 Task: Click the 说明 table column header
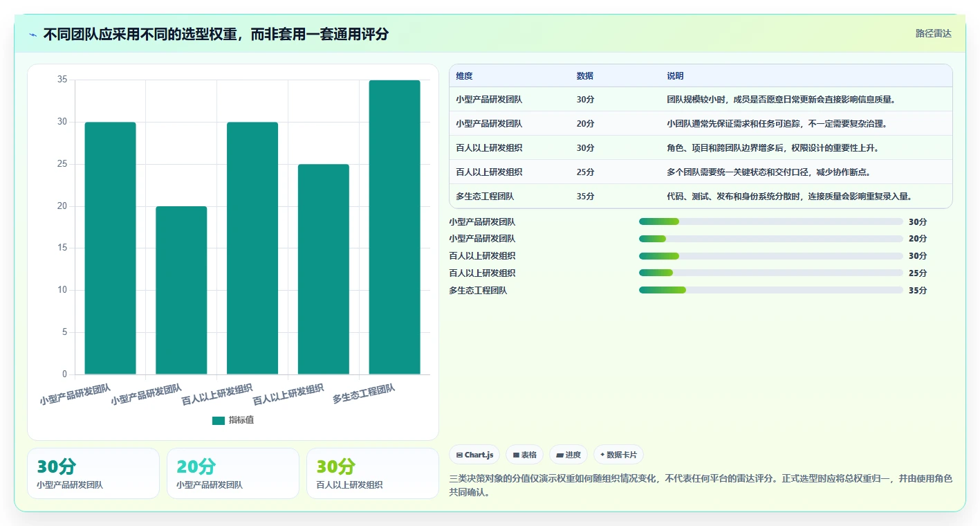(675, 76)
